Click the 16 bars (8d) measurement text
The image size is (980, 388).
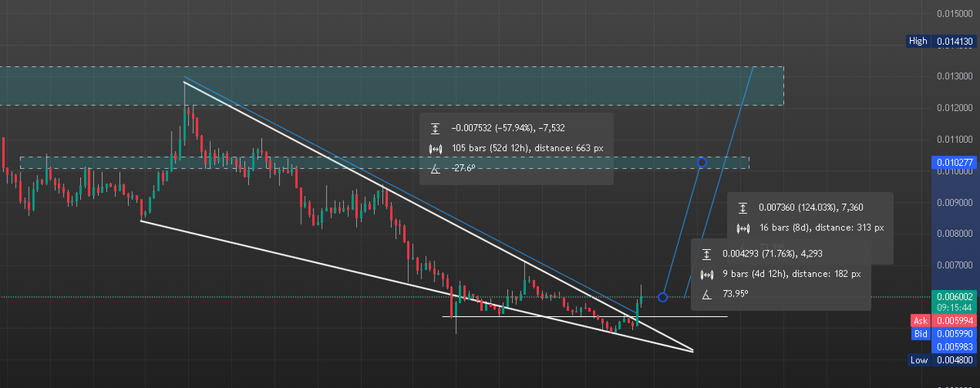821,229
